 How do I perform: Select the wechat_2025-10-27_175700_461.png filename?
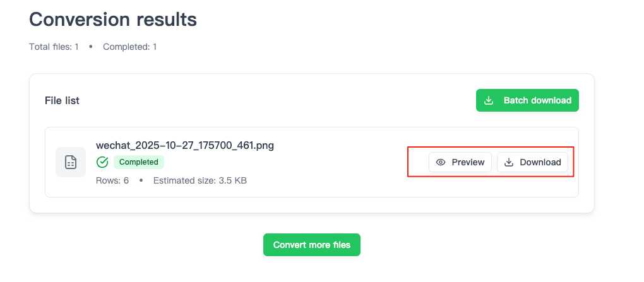click(x=185, y=146)
